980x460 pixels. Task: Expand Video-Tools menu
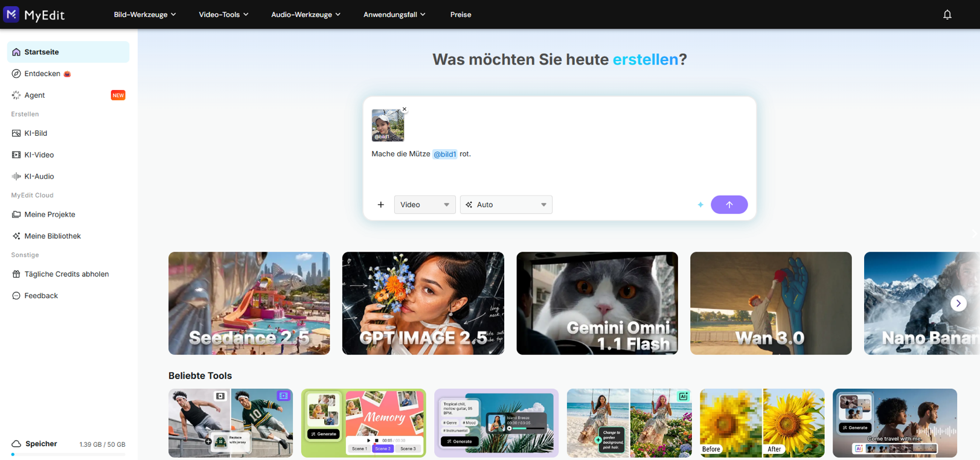point(223,14)
